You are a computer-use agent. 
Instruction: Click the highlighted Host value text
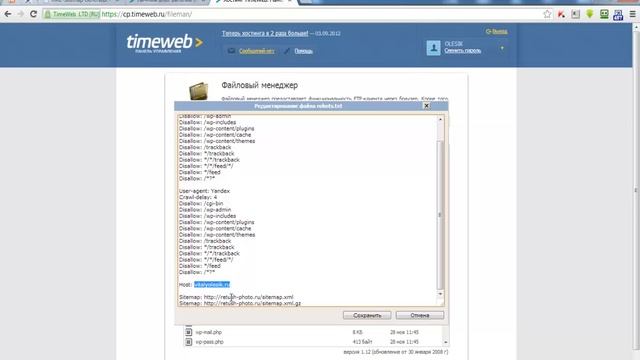point(212,284)
